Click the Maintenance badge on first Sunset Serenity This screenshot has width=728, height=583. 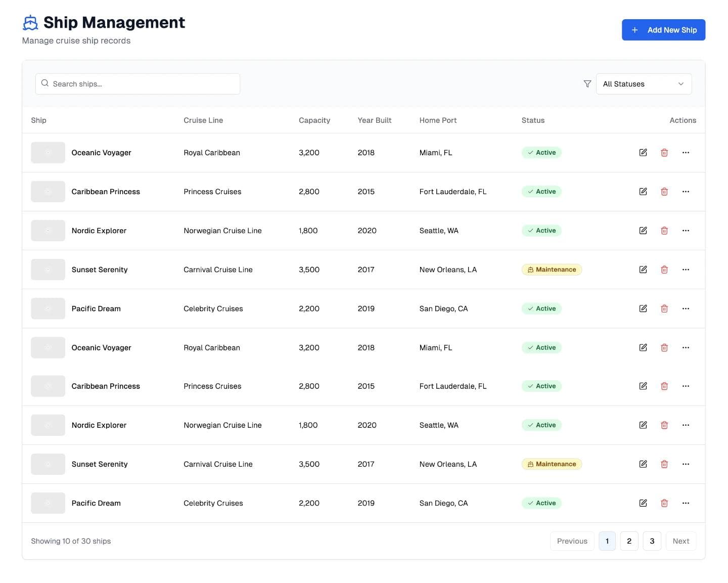[552, 270]
